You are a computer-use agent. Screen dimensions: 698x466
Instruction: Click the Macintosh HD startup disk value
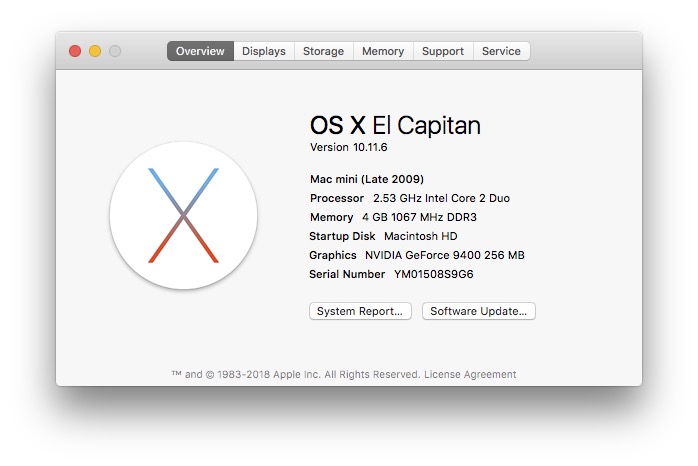[x=421, y=236]
